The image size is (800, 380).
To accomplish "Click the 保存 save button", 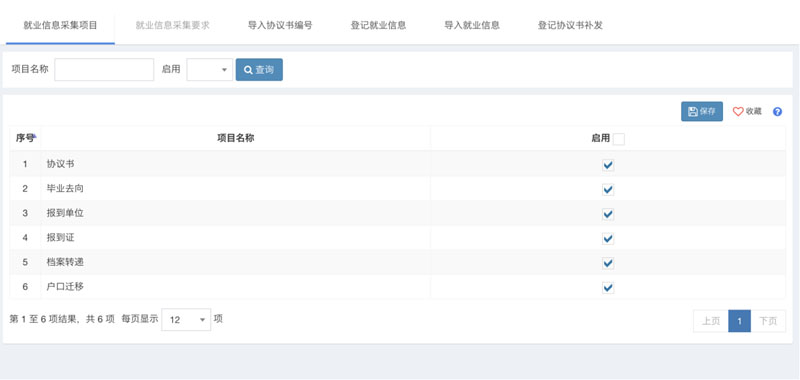I will (x=702, y=112).
